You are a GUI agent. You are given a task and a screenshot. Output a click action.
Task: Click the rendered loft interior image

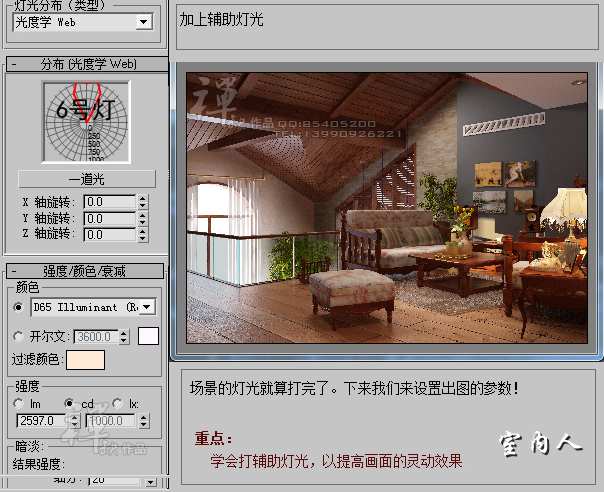(x=387, y=208)
